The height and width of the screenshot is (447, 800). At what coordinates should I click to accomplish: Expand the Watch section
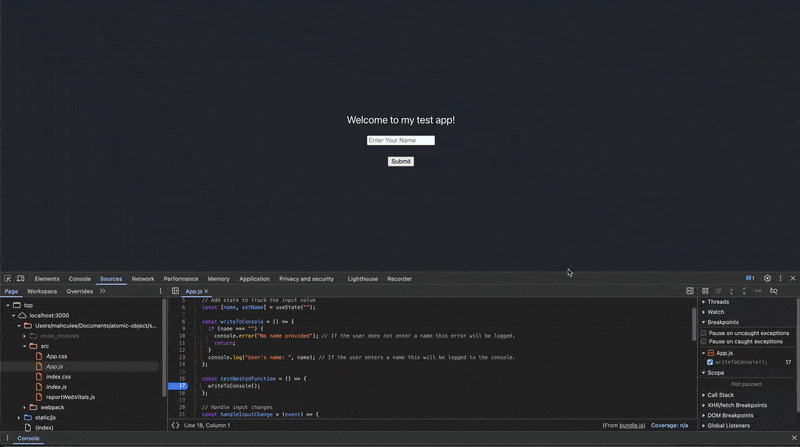pos(715,312)
